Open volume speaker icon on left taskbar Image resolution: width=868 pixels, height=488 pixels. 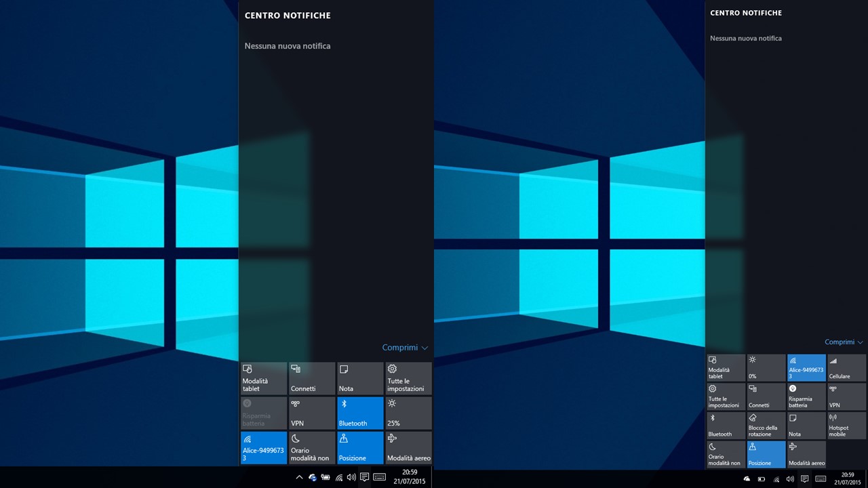click(x=351, y=477)
